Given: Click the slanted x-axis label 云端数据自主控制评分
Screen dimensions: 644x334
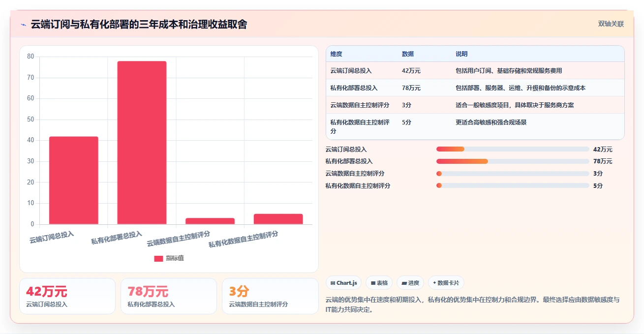Looking at the screenshot, I should point(179,239).
